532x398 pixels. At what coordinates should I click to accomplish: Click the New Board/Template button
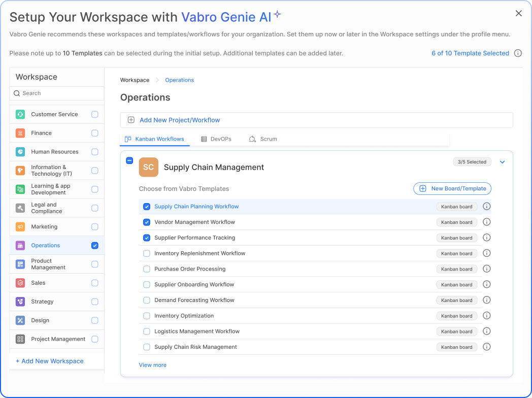[x=452, y=188]
